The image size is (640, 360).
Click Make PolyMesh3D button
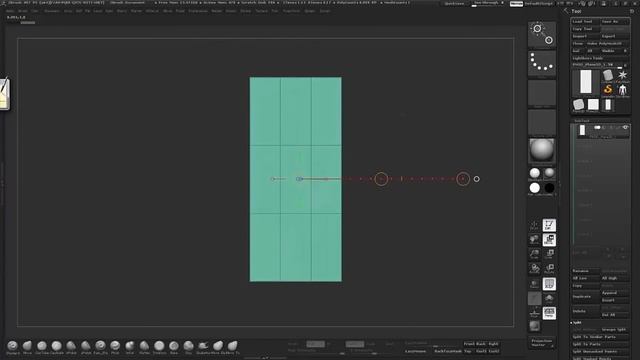[604, 44]
